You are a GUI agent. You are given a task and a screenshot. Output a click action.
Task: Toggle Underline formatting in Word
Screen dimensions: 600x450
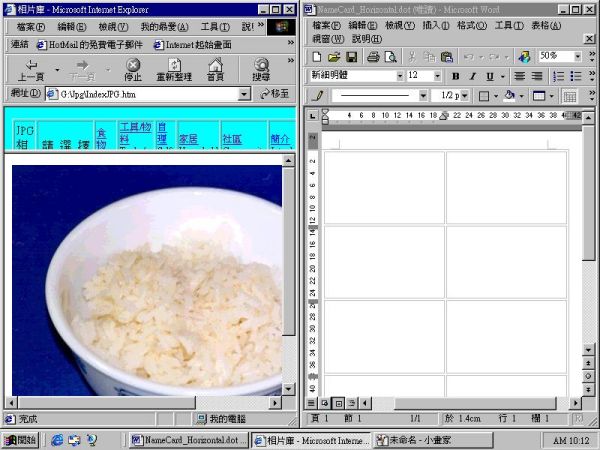tap(489, 76)
